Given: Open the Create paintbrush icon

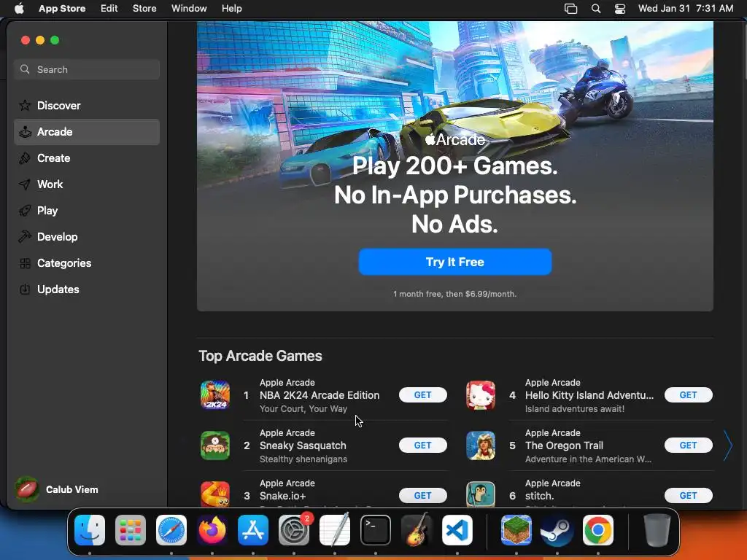Looking at the screenshot, I should click(25, 158).
